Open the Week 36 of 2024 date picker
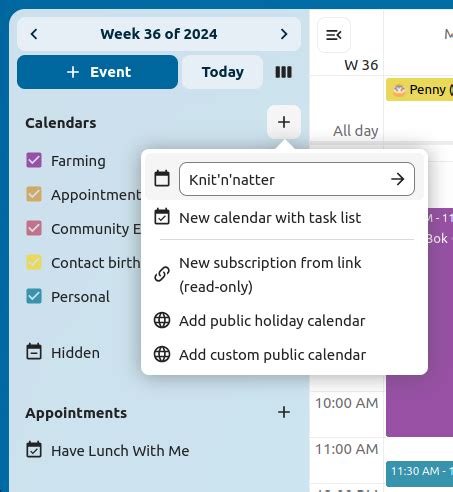Image resolution: width=453 pixels, height=492 pixels. [159, 34]
